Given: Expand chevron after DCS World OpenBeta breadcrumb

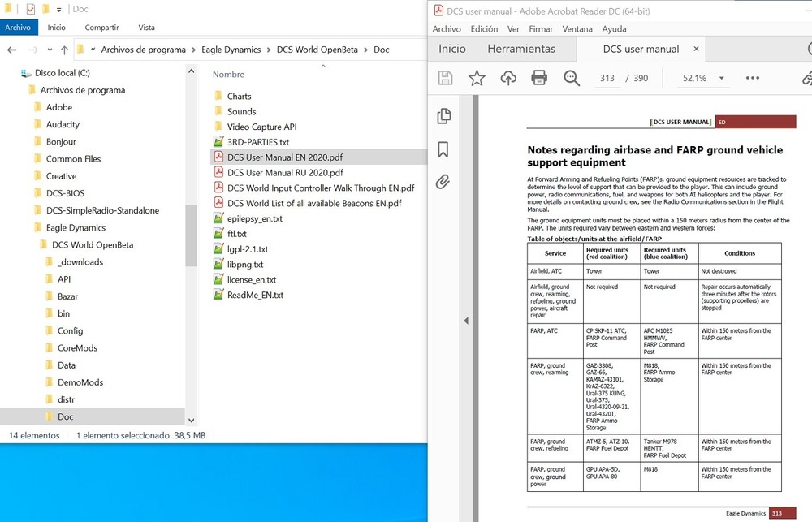Looking at the screenshot, I should coord(365,50).
